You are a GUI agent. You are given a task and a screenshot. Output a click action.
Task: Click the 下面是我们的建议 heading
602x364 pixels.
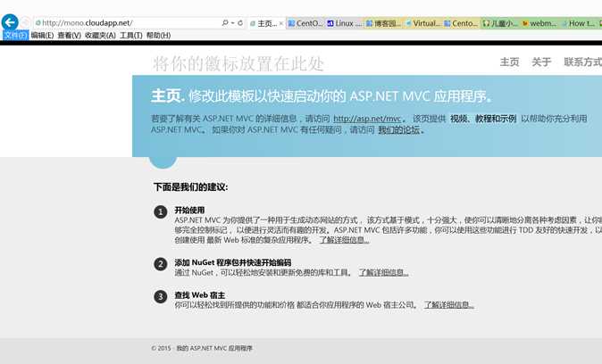(190, 186)
